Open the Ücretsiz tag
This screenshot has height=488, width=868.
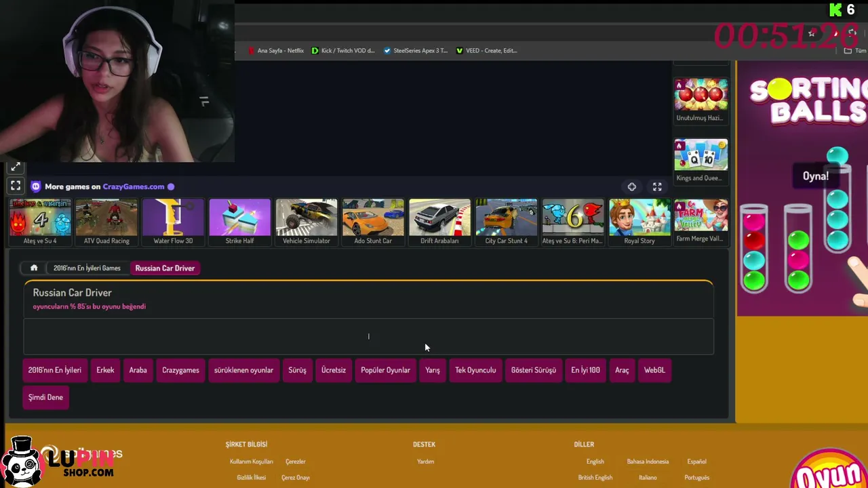pos(334,370)
